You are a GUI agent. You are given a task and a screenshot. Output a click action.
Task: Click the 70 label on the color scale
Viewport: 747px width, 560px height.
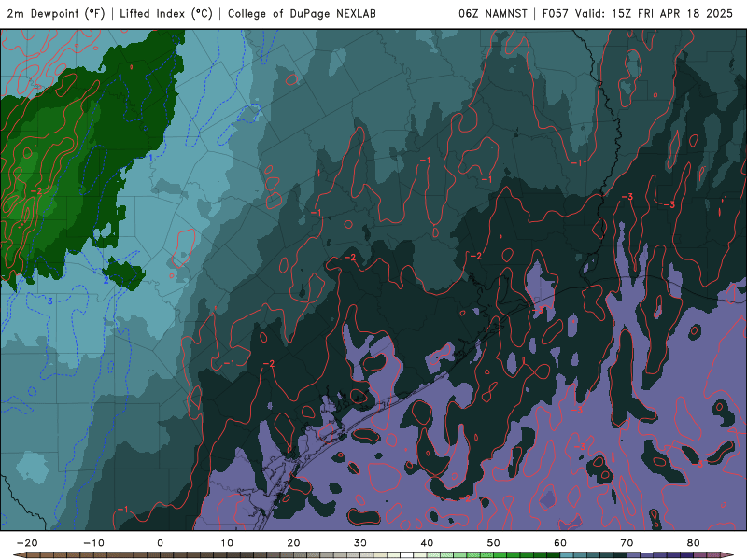click(x=627, y=543)
